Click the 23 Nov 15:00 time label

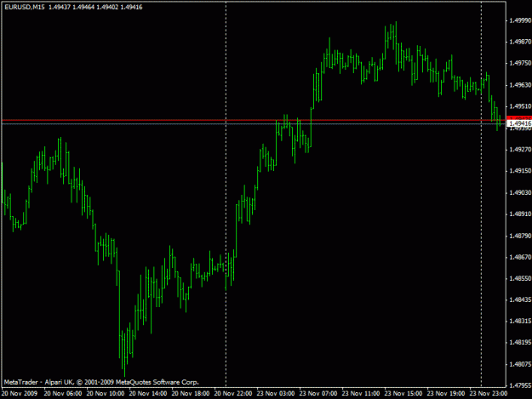tap(403, 394)
